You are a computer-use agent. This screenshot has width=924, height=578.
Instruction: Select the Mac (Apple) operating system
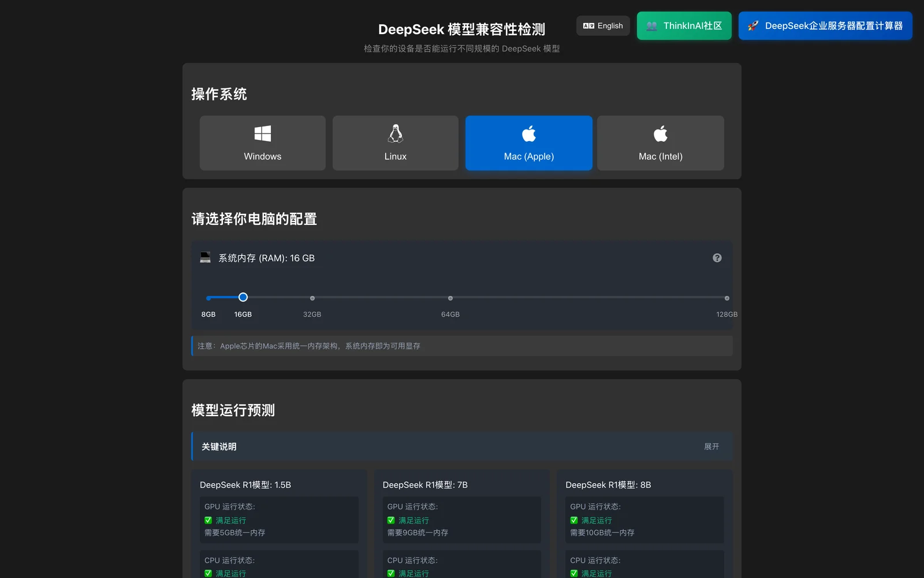[x=529, y=143]
